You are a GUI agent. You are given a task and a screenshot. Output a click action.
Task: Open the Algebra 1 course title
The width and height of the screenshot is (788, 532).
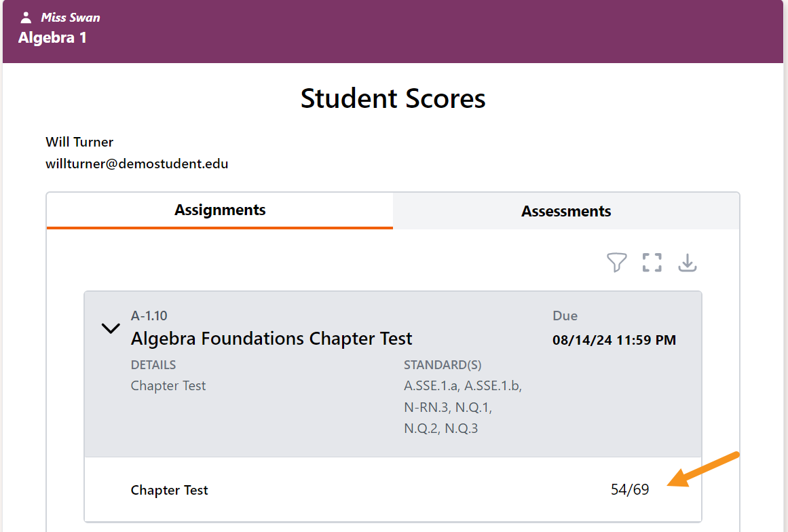coord(52,37)
